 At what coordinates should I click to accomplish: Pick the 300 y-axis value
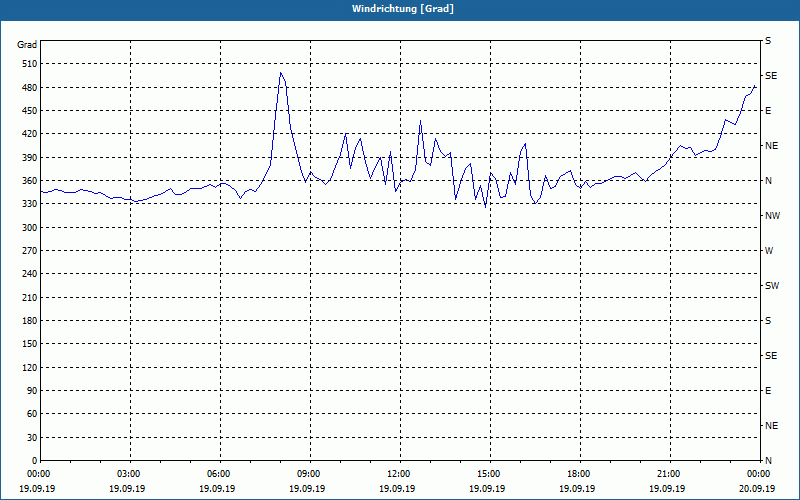[x=30, y=228]
